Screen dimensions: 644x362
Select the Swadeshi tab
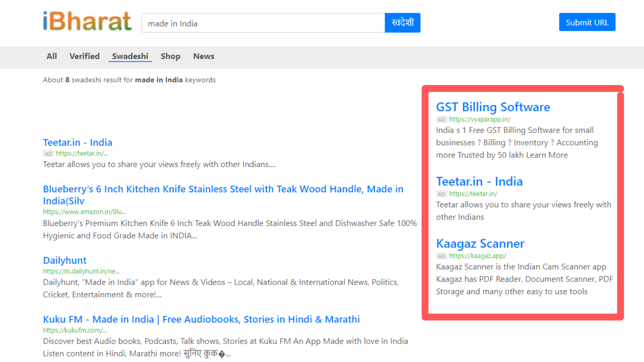click(x=130, y=56)
